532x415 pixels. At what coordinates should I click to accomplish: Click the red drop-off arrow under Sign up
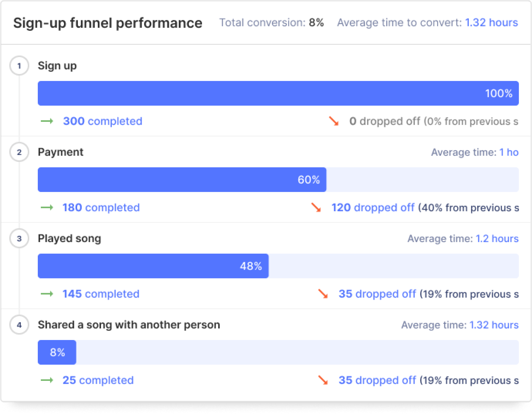tap(334, 121)
